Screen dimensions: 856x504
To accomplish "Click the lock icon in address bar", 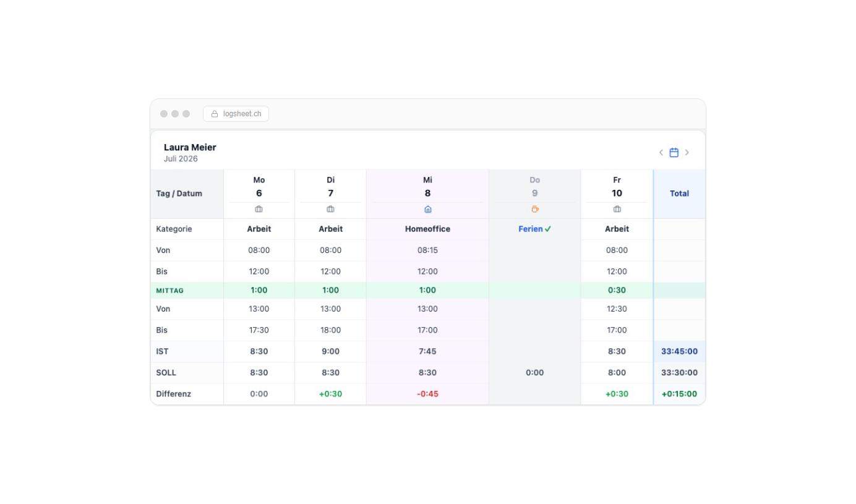I will tap(215, 114).
